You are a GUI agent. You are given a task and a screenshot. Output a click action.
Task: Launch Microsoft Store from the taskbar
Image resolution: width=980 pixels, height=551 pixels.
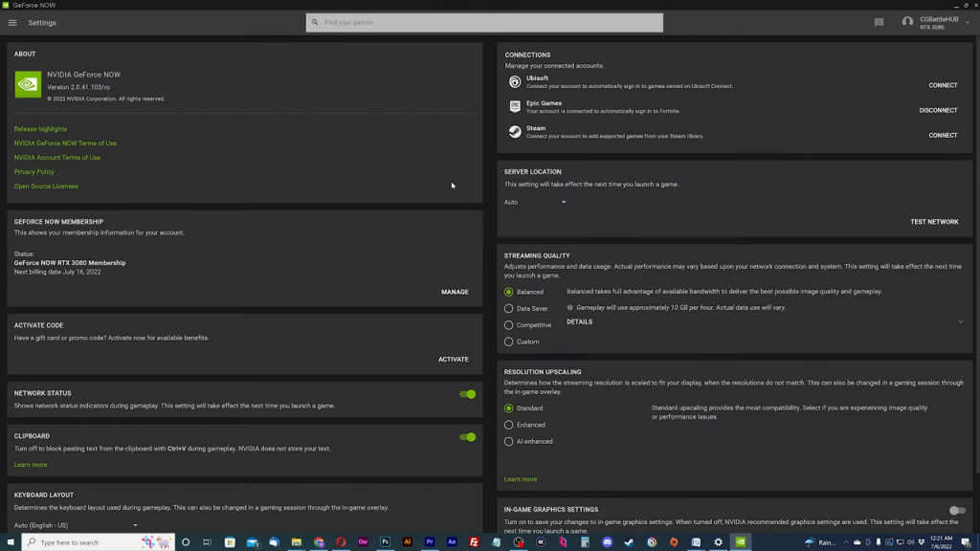(230, 542)
